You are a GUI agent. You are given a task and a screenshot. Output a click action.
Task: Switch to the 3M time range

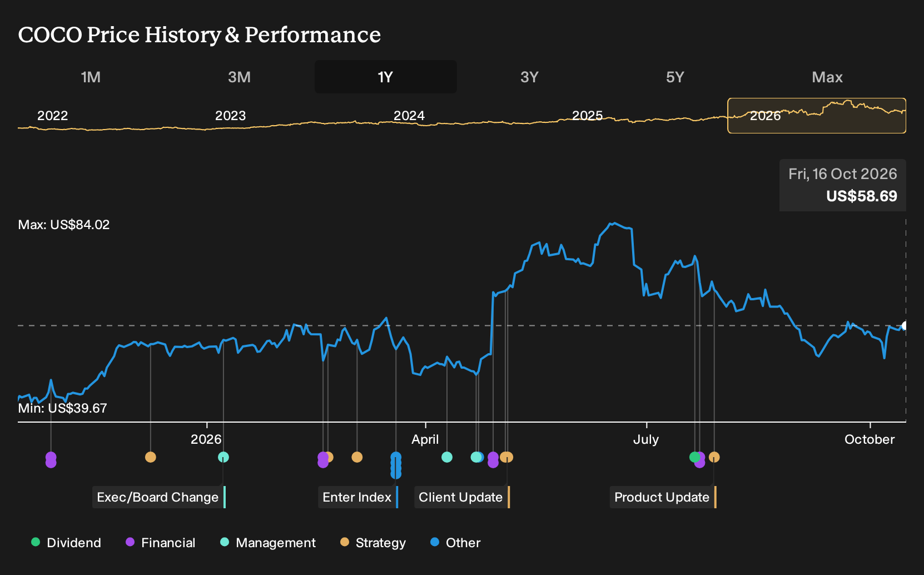click(x=239, y=77)
